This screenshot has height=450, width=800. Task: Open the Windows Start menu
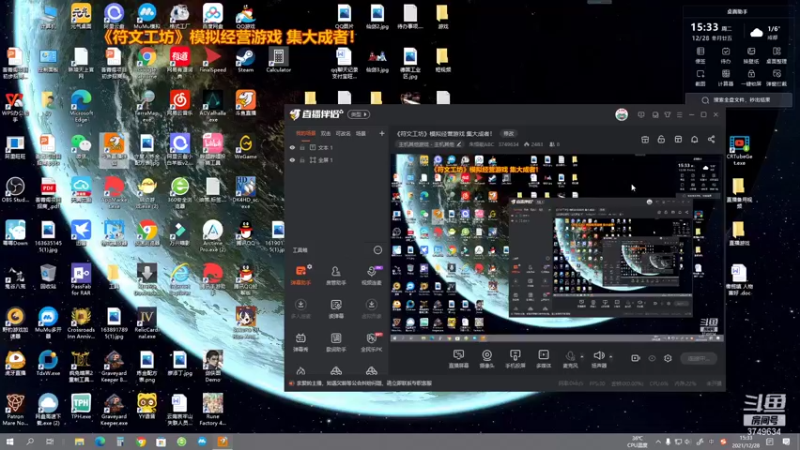click(x=10, y=442)
